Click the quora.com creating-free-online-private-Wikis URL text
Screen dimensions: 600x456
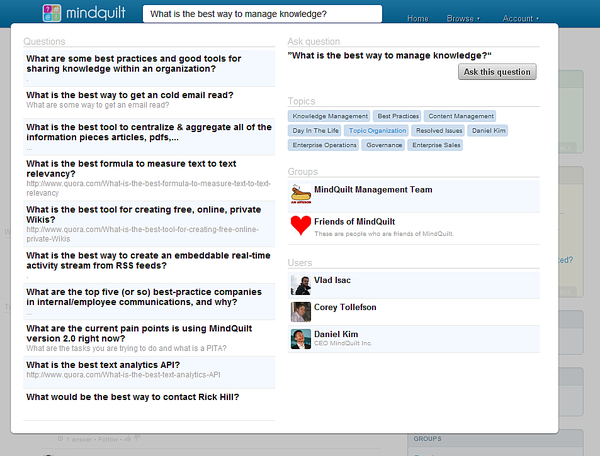(142, 234)
